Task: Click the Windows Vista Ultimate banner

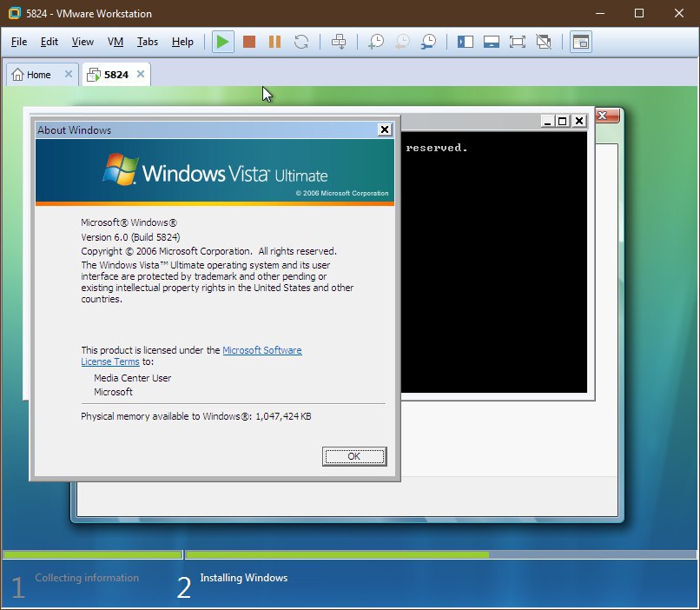Action: click(215, 172)
